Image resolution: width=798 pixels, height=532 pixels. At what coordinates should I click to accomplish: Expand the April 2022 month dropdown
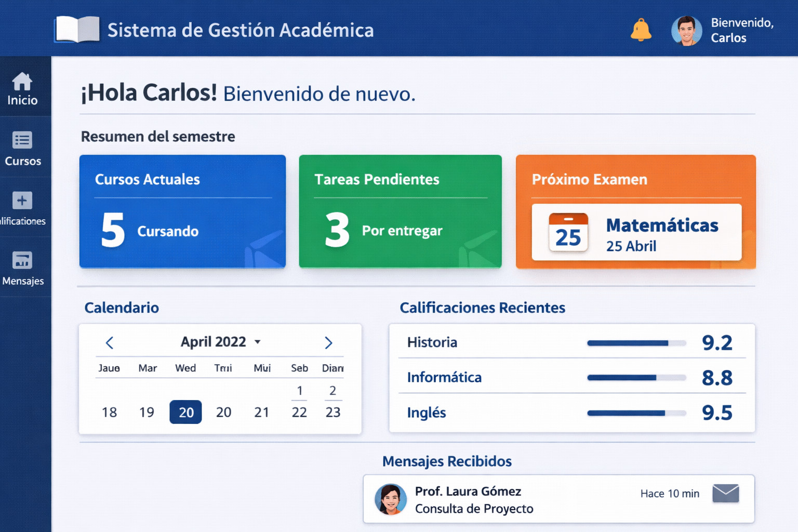tap(258, 342)
